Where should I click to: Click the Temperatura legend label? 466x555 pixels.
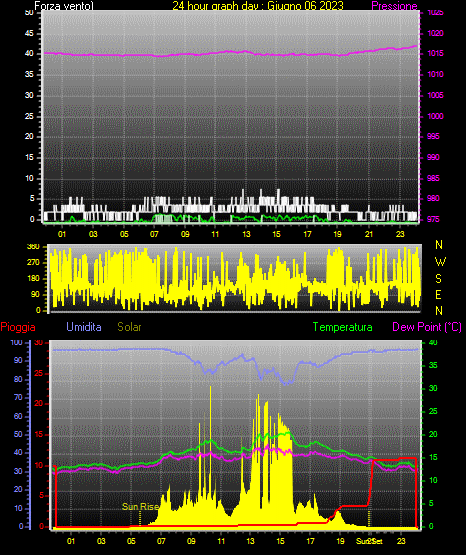tap(343, 327)
